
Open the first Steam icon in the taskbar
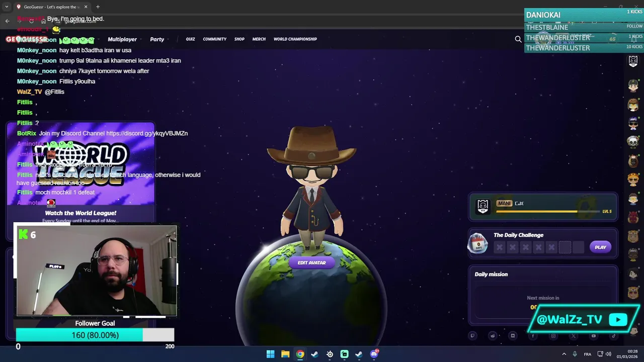(x=315, y=354)
